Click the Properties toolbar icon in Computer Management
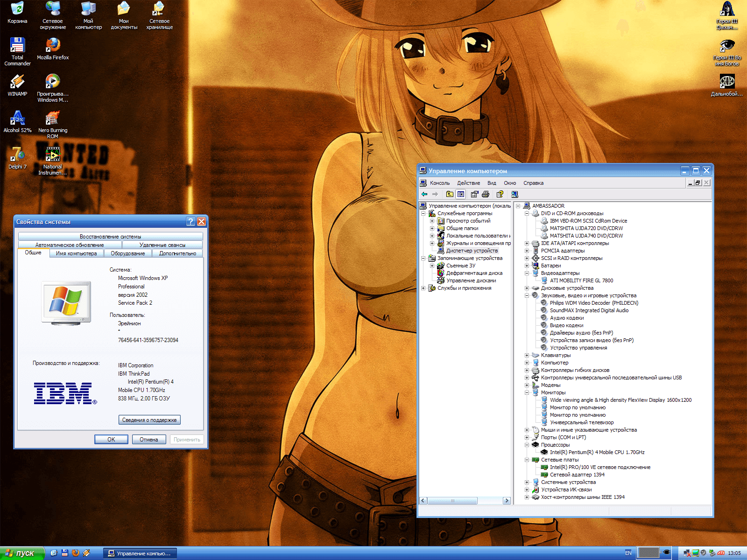 click(x=475, y=194)
